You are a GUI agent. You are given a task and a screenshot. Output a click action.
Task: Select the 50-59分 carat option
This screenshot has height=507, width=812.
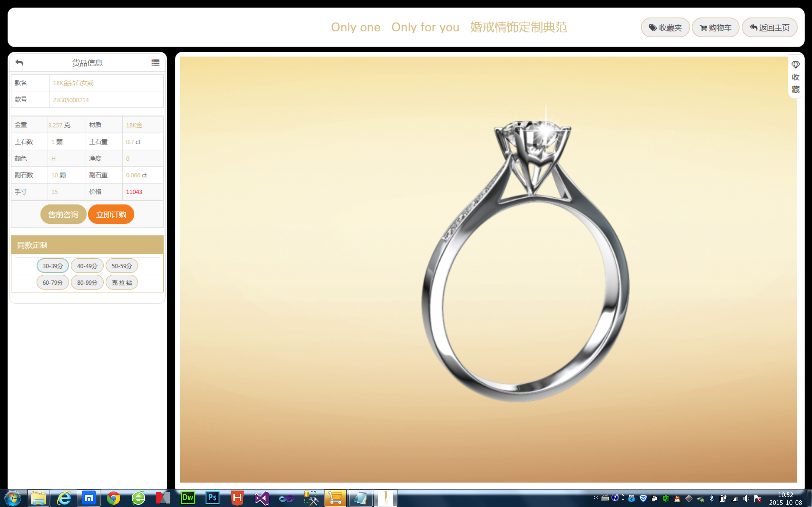point(122,266)
